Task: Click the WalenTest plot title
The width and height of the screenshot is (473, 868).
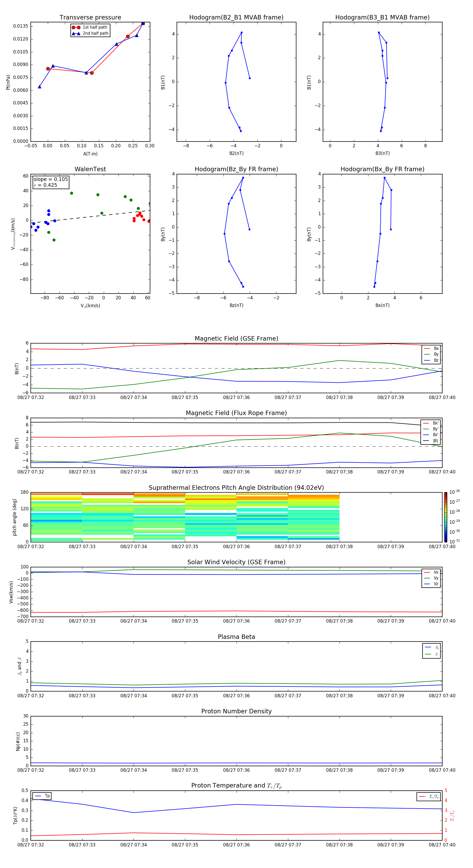Action: pos(90,169)
